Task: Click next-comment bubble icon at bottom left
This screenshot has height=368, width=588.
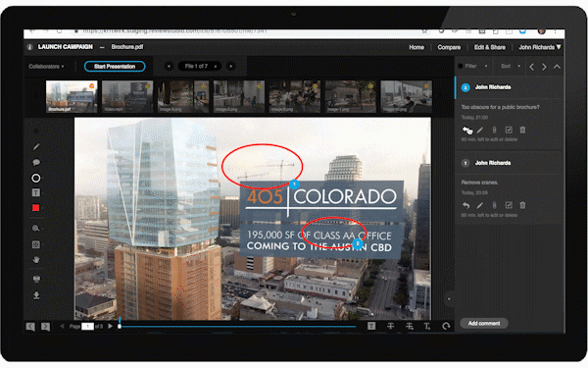Action: 45,327
